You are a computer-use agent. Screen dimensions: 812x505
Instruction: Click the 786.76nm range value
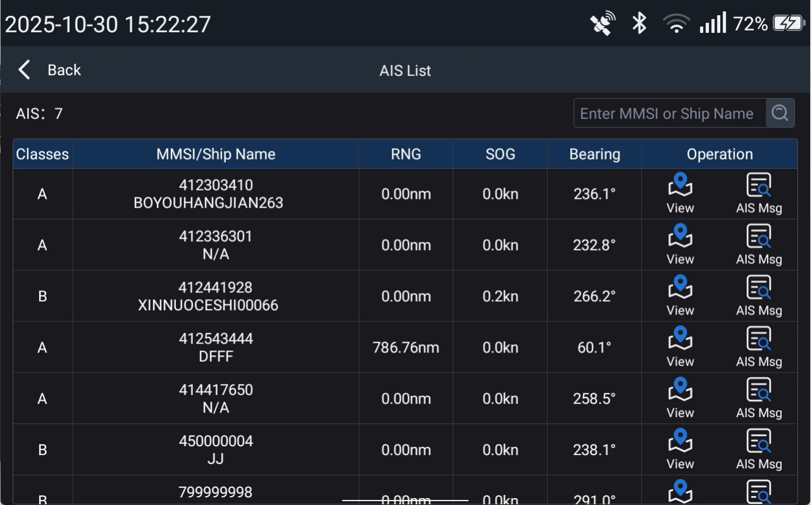[x=406, y=347]
